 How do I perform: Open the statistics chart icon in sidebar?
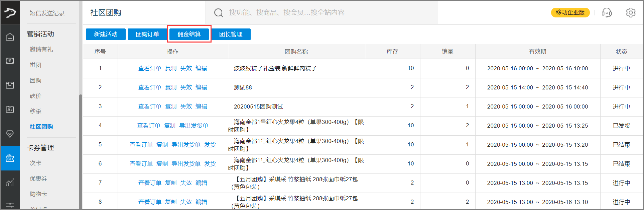click(10, 183)
